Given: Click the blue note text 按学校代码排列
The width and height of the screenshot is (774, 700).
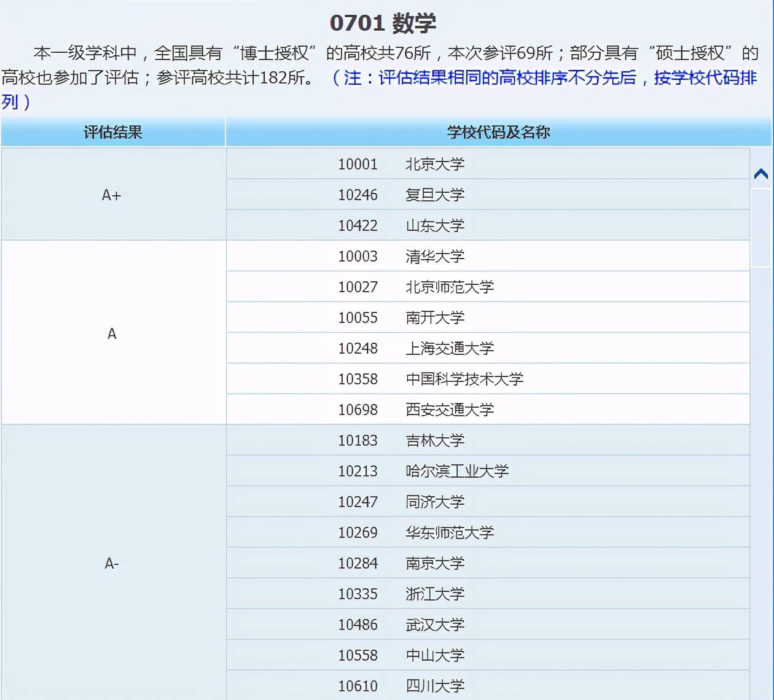Looking at the screenshot, I should 705,78.
